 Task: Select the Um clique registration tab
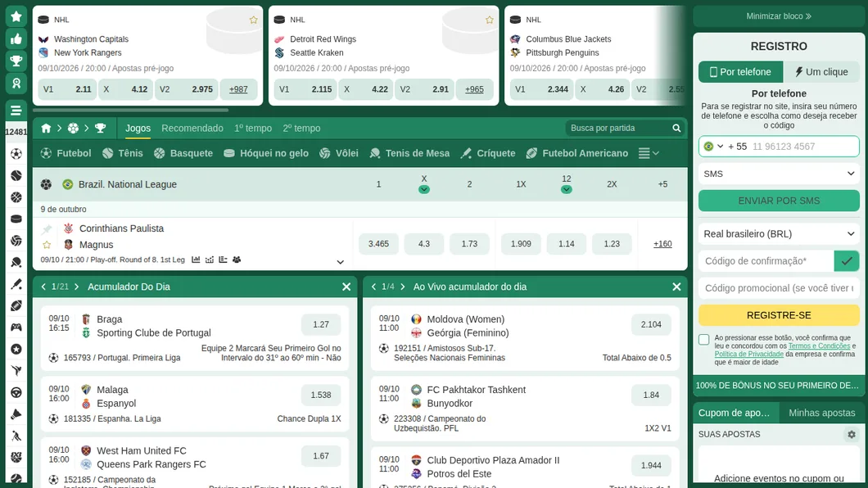pos(821,72)
